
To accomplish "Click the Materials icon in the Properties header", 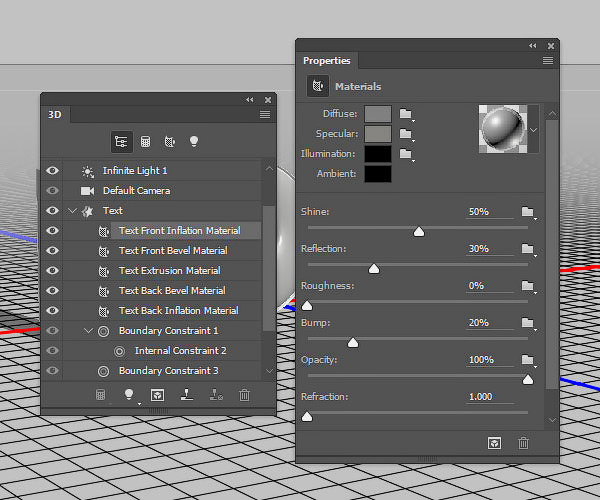I will [x=318, y=86].
